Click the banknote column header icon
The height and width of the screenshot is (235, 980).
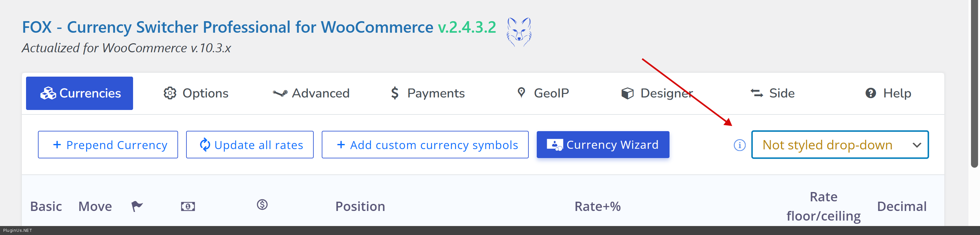188,206
